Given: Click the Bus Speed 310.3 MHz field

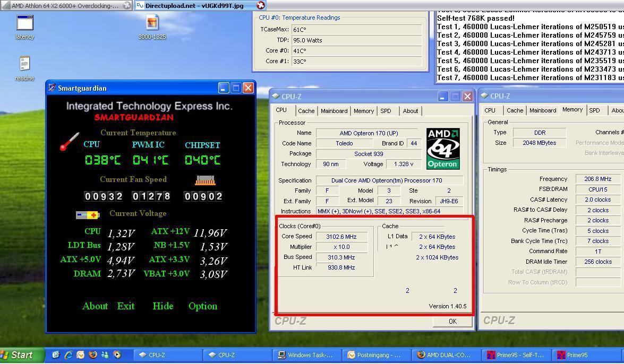Looking at the screenshot, I should pos(341,257).
